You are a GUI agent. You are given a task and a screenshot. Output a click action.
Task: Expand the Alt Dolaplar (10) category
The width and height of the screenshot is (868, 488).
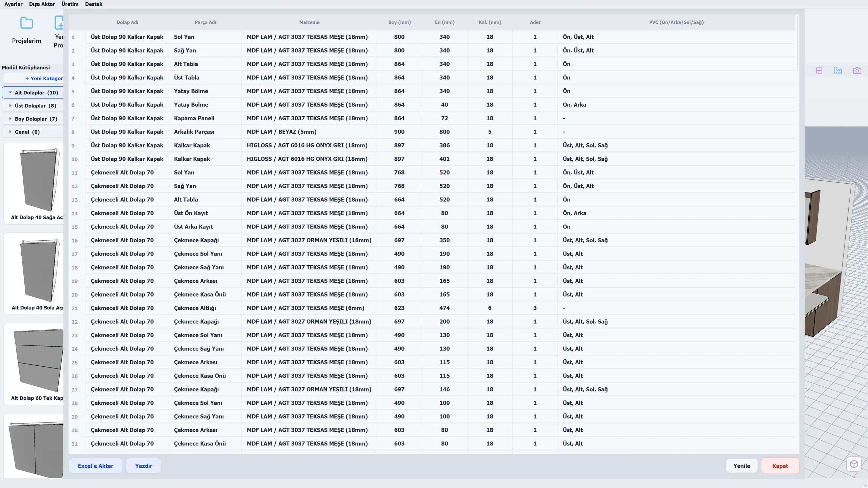click(33, 93)
